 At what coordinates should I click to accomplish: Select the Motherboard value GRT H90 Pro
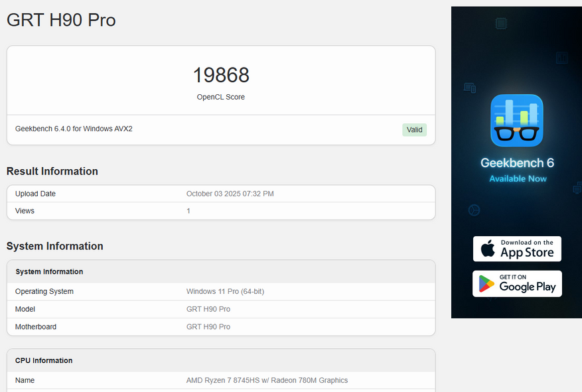(x=208, y=327)
